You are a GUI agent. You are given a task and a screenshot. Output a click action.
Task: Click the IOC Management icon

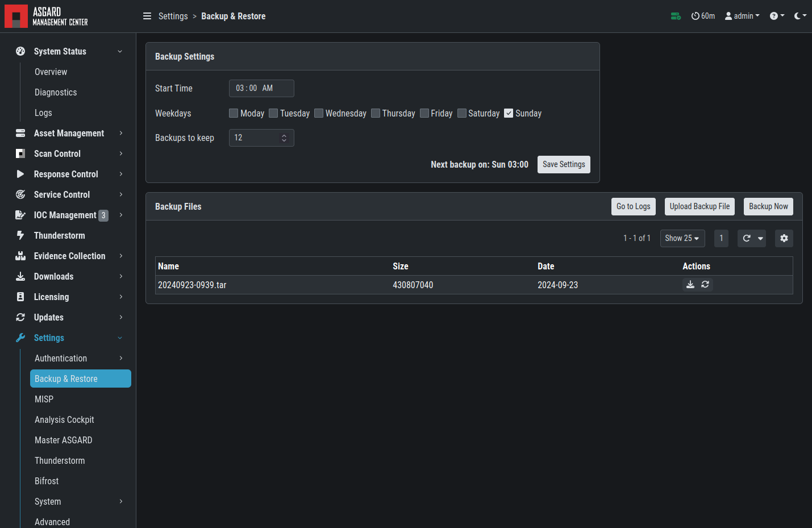pos(20,215)
